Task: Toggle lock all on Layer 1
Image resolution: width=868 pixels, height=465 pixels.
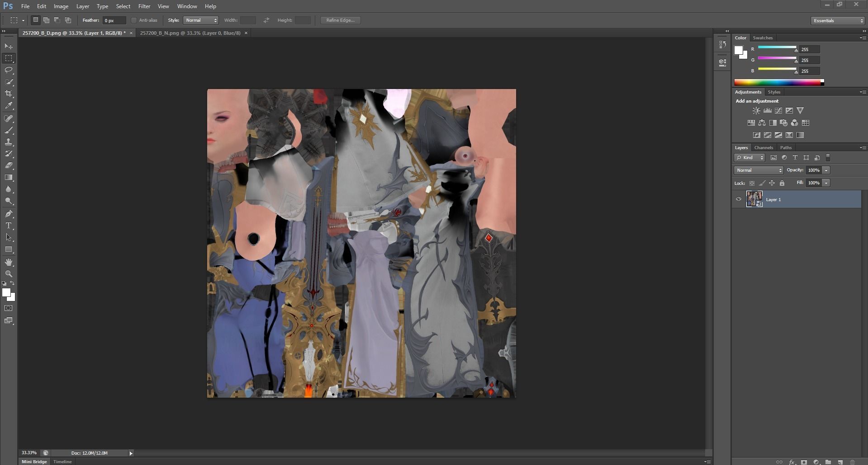Action: 782,183
